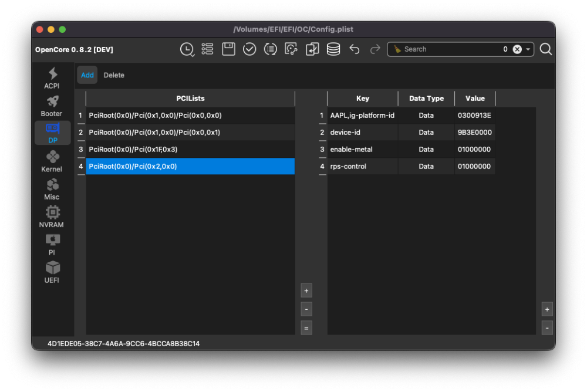Remove property key with right minus button
The height and width of the screenshot is (392, 587).
point(547,328)
